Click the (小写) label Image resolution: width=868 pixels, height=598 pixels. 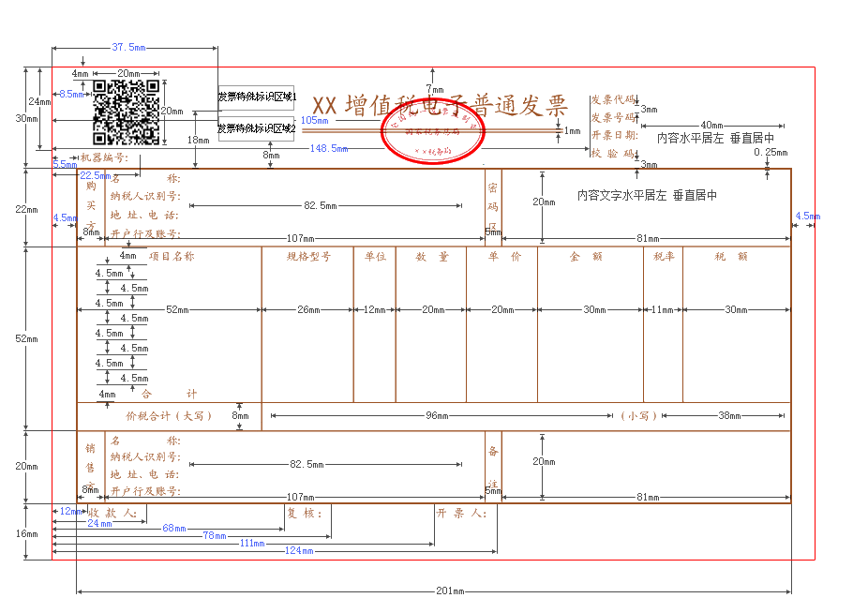638,416
